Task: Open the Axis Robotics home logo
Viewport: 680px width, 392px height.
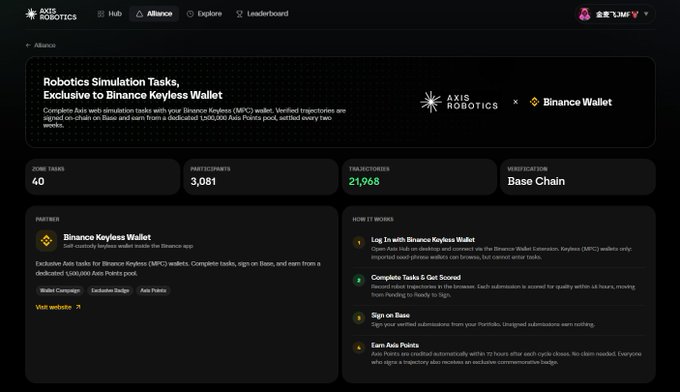Action: (x=51, y=14)
